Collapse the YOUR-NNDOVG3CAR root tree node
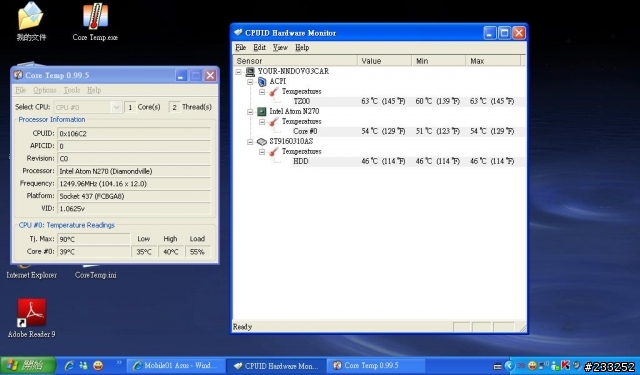 (238, 72)
